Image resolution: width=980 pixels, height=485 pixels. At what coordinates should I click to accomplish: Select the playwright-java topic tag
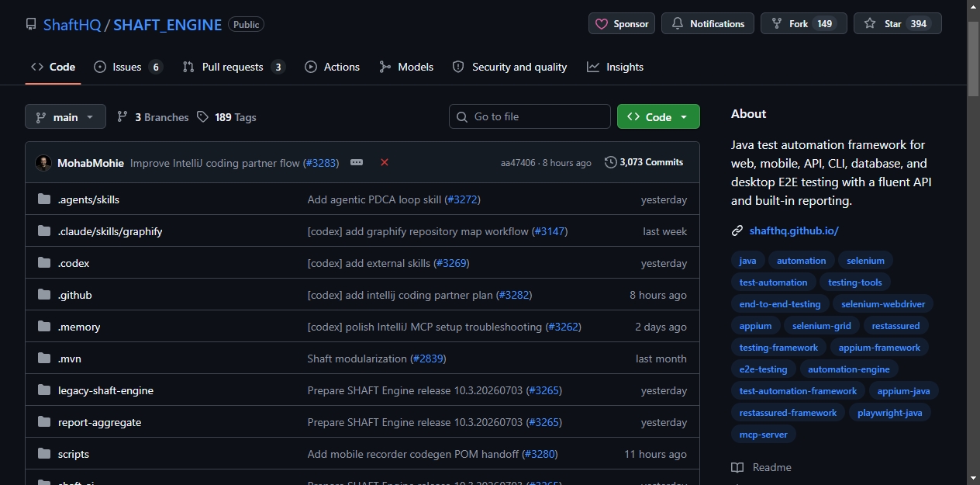tap(890, 413)
